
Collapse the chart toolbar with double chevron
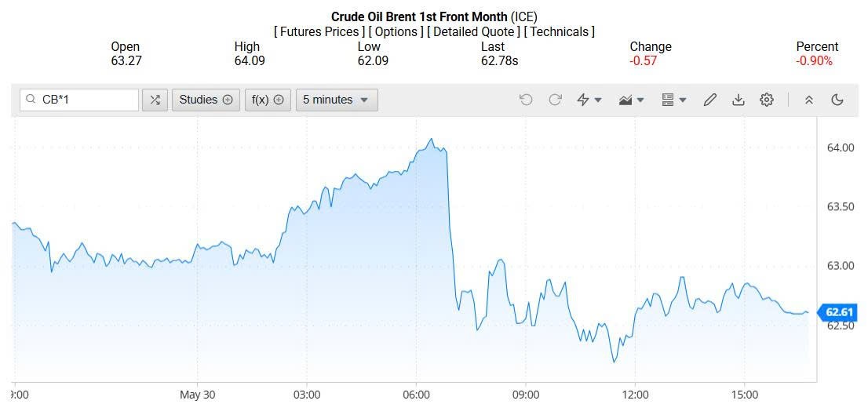coord(809,100)
